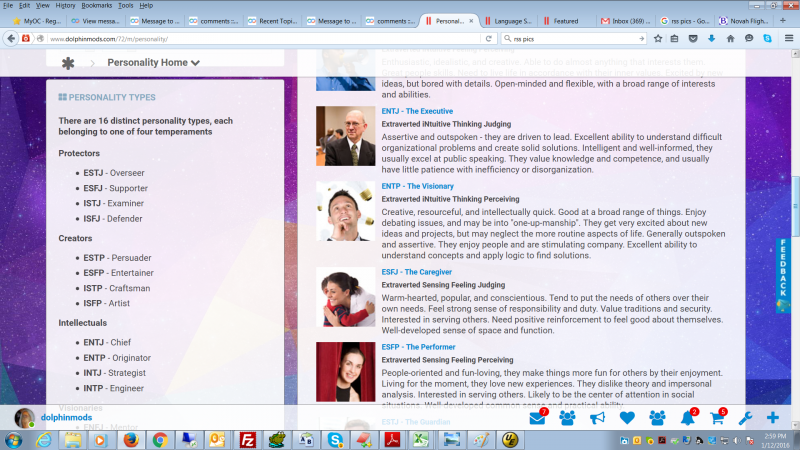Switch to the Novah Flight tab
800x450 pixels.
[743, 21]
